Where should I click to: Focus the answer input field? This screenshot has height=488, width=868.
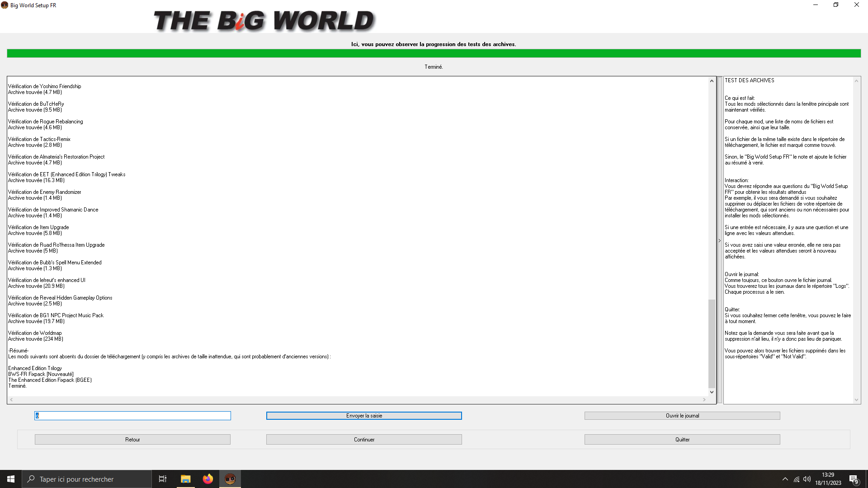132,416
